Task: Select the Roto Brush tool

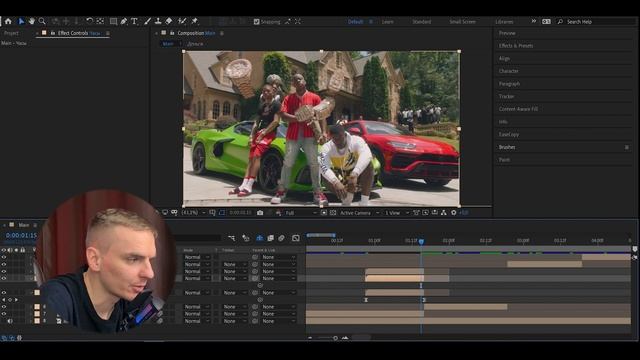Action: (182, 21)
